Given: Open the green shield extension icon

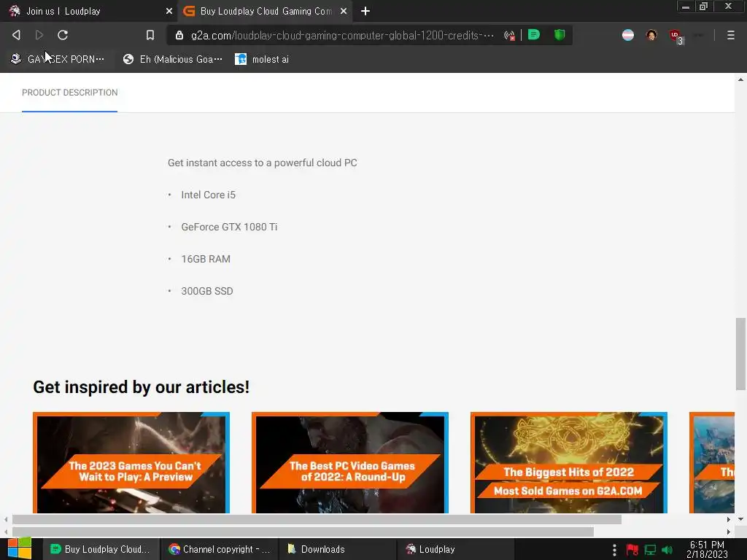Looking at the screenshot, I should point(560,35).
